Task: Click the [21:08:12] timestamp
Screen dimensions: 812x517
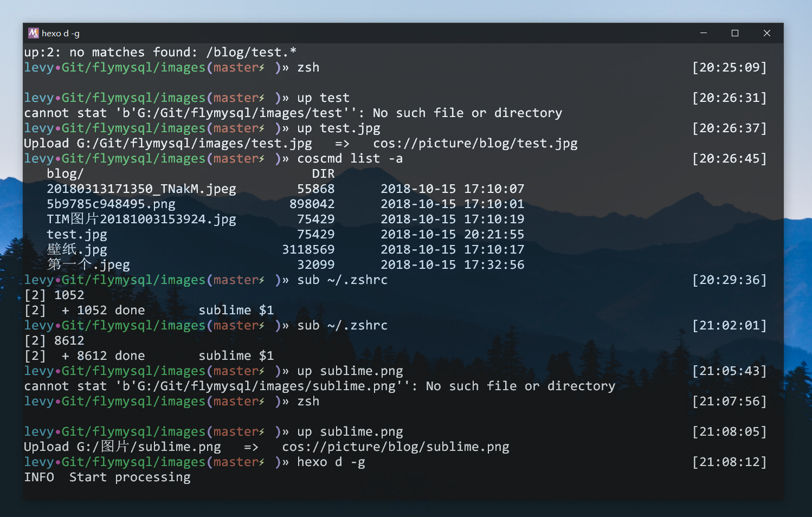Action: [x=730, y=462]
